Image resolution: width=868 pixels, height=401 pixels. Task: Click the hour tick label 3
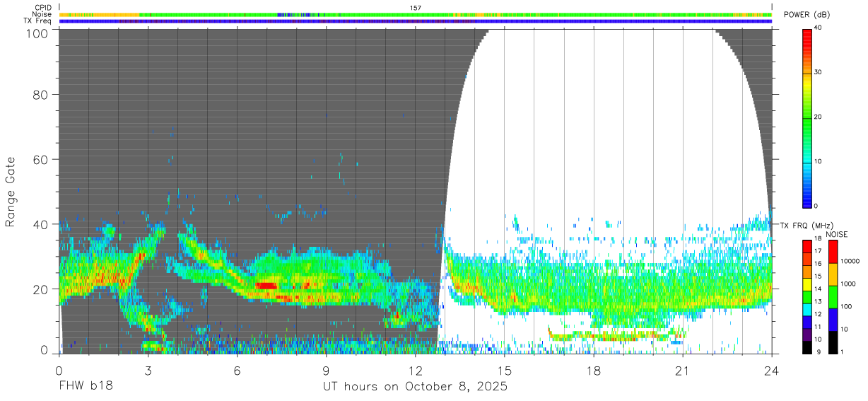(x=148, y=370)
